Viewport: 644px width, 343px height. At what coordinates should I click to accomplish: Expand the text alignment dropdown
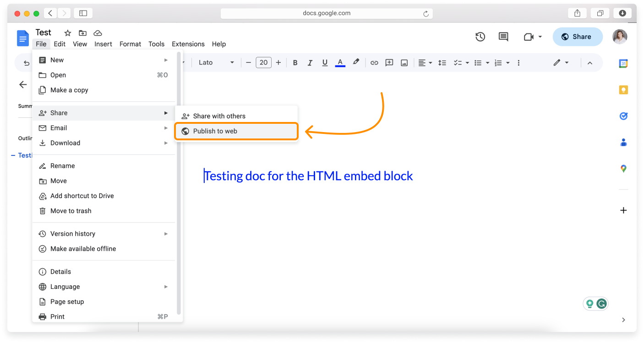[x=430, y=62]
